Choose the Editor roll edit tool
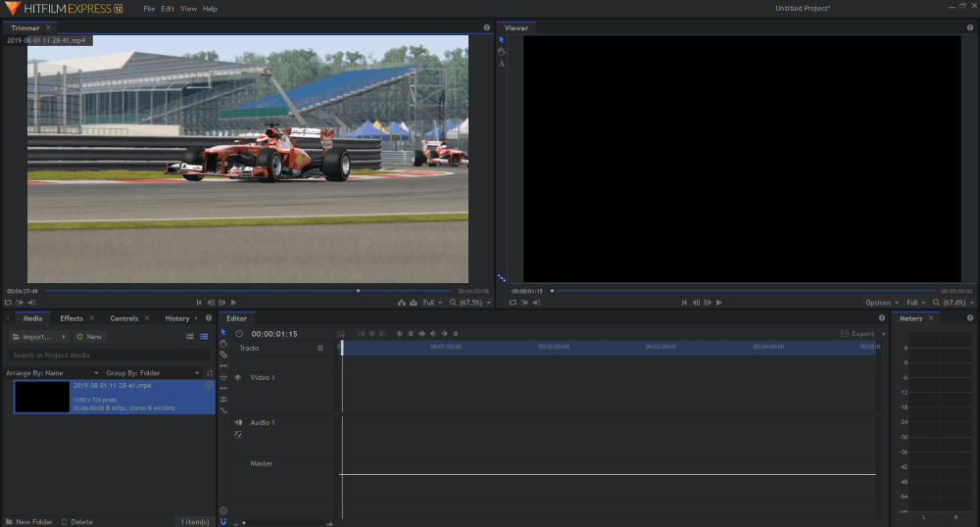 [x=223, y=400]
